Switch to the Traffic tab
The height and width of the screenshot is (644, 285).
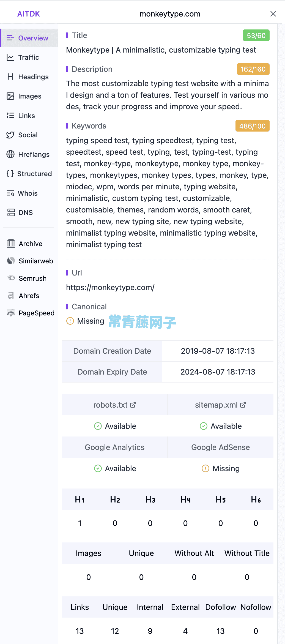pos(29,57)
